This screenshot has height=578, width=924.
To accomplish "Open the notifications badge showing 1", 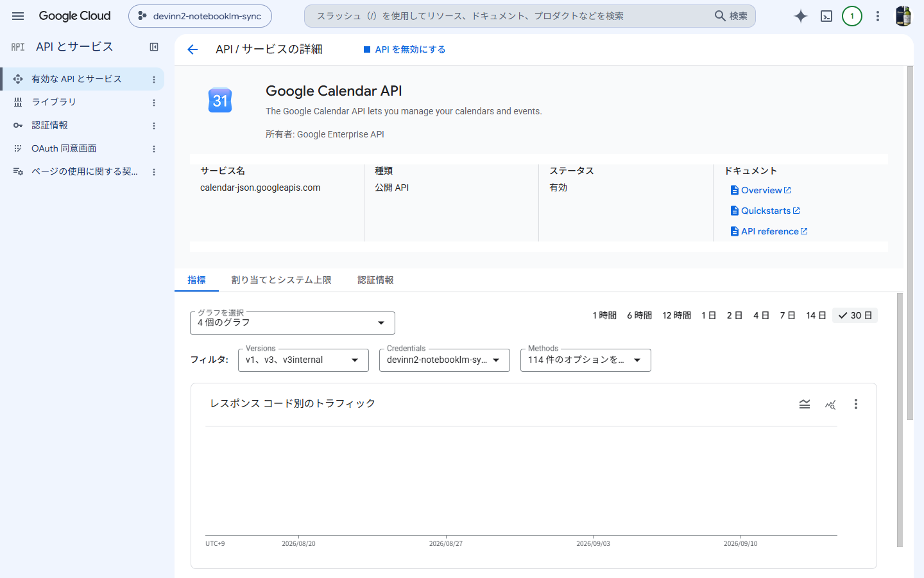I will tap(852, 16).
